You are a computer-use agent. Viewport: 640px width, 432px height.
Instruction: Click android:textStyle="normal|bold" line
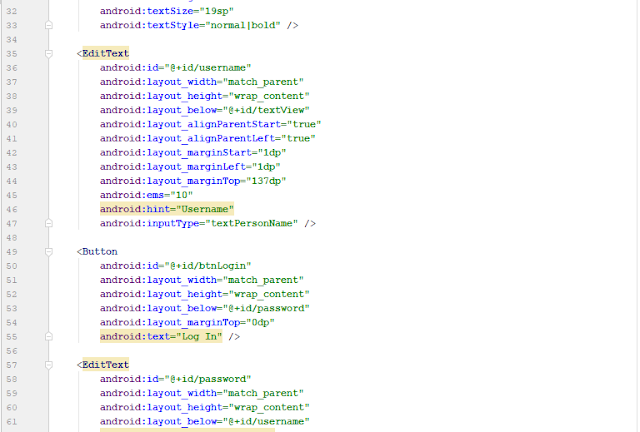pyautogui.click(x=199, y=25)
